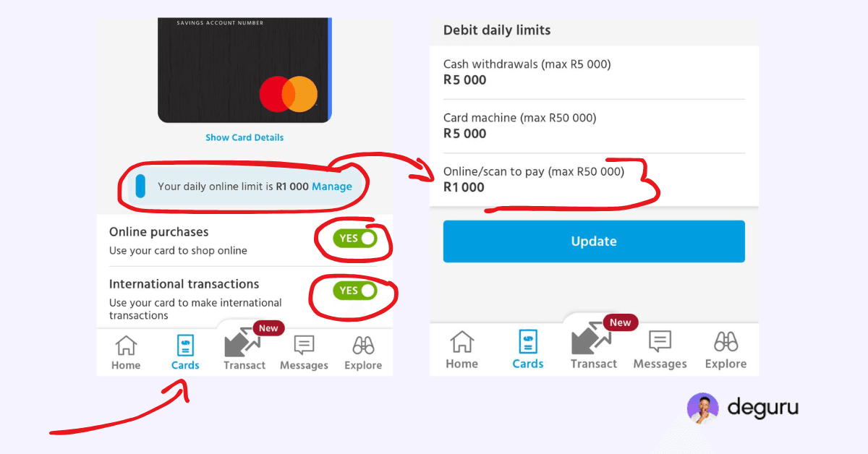Open Show Card Details
The height and width of the screenshot is (454, 868).
[244, 137]
